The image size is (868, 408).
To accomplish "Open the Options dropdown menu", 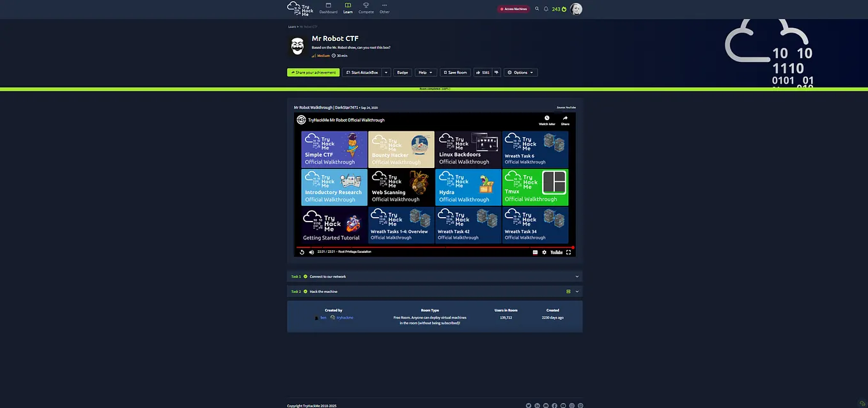I will (x=520, y=72).
